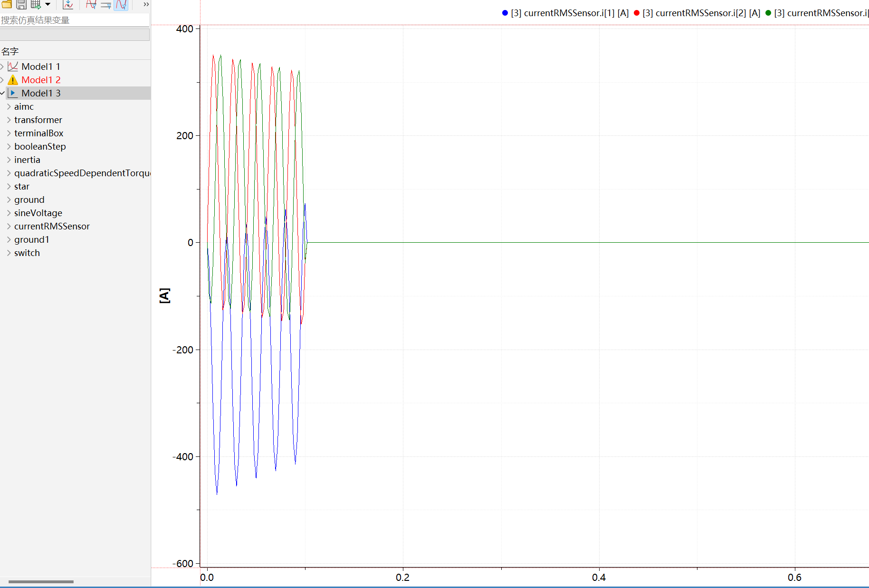The height and width of the screenshot is (588, 869).
Task: Expand the ground1 component
Action: pos(9,239)
